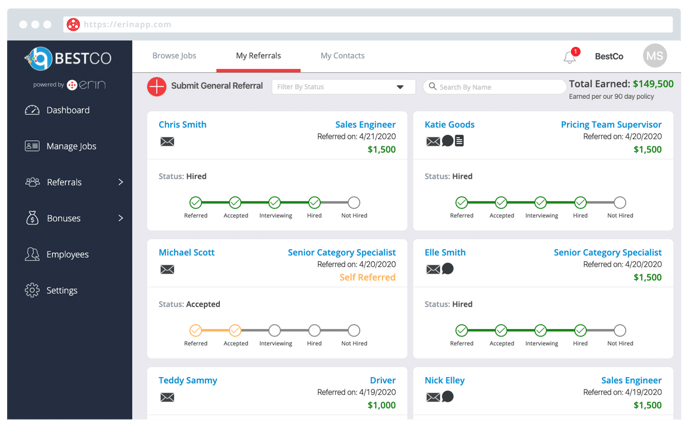Viewport: 688px width, 428px height.
Task: Click the Self Referred label
Action: 368,277
